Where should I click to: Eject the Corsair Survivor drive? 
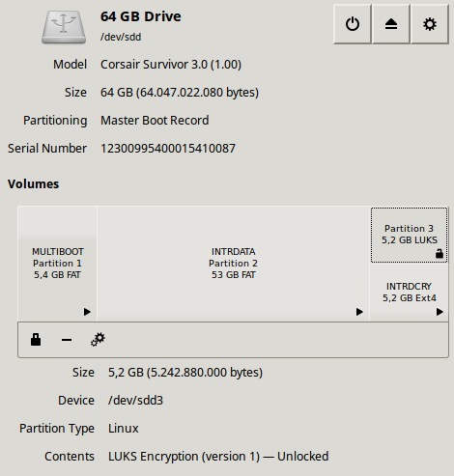391,24
